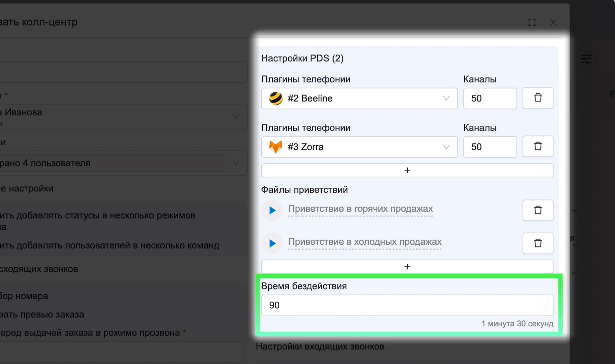Add another telephony plugin row
Viewport: 615px width, 364px height.
click(407, 170)
